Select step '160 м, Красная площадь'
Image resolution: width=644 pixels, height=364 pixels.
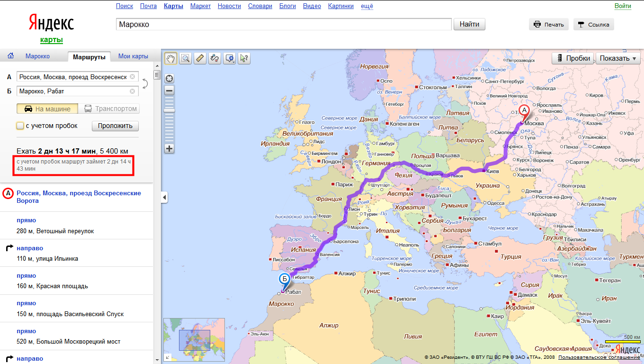52,286
